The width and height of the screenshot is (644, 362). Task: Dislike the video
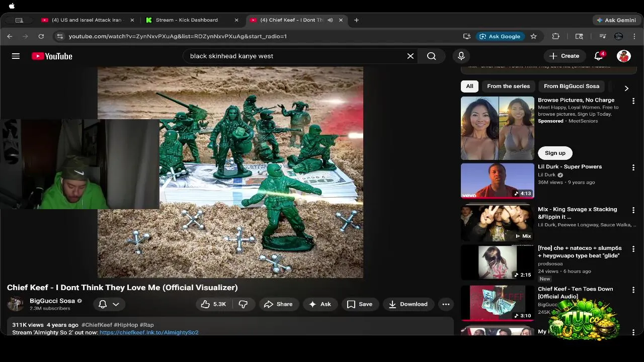tap(243, 304)
